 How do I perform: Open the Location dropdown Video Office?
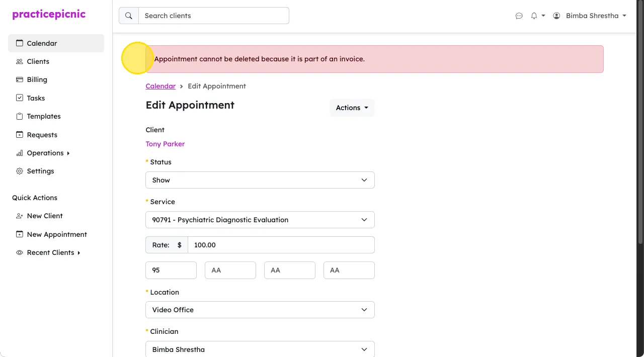coord(260,310)
